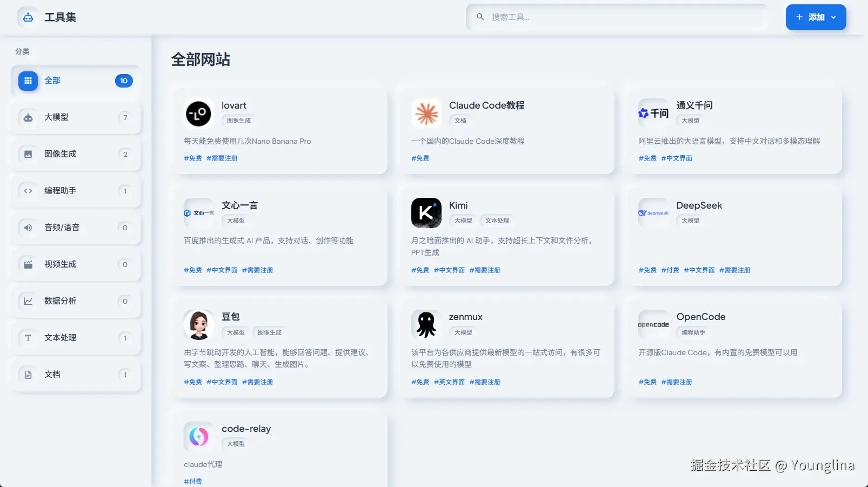Select 数据分析 category label in sidebar
This screenshot has height=487, width=868.
click(61, 301)
